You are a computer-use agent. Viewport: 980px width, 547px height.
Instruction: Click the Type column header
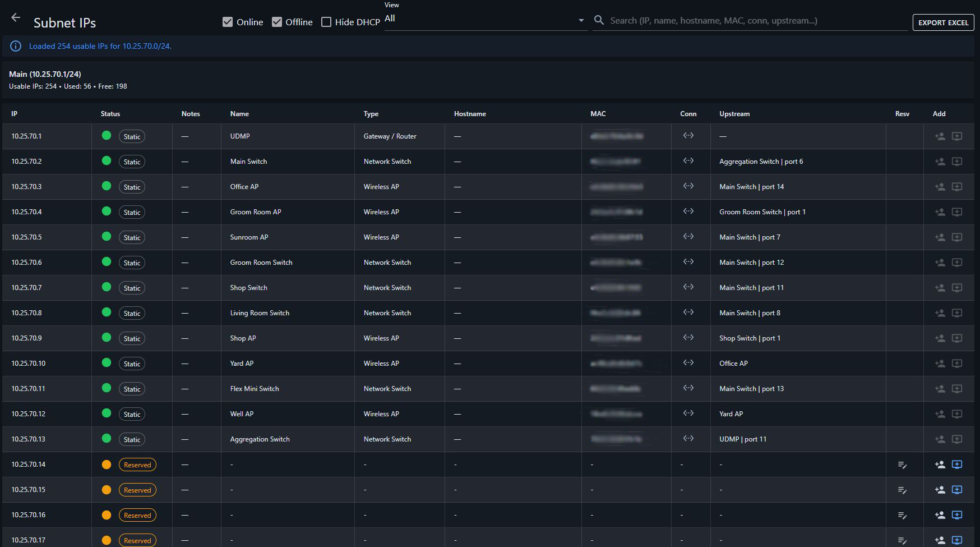point(371,114)
